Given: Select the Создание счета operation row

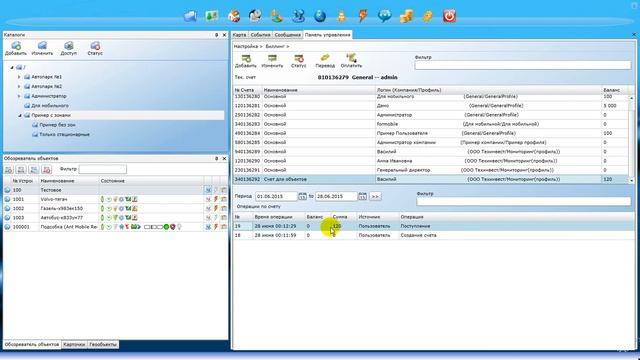Looking at the screenshot, I should click(433, 236).
